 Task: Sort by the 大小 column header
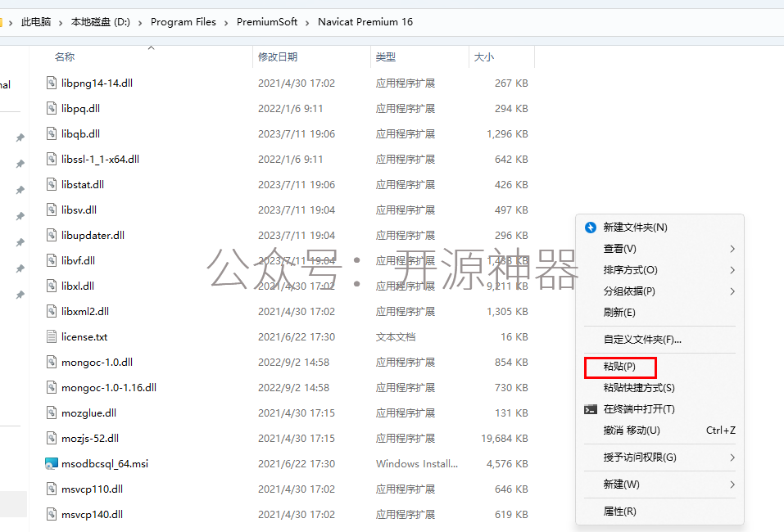(x=483, y=57)
